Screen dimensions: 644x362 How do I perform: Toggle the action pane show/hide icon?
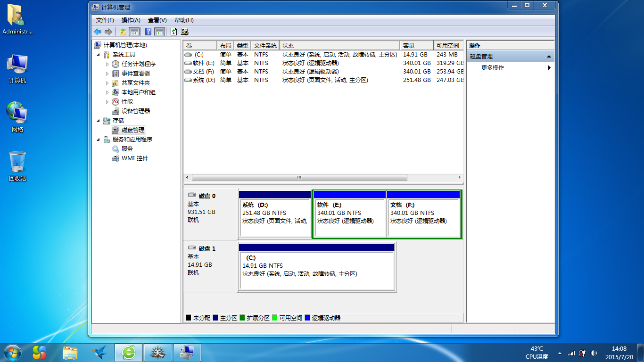coord(160,32)
